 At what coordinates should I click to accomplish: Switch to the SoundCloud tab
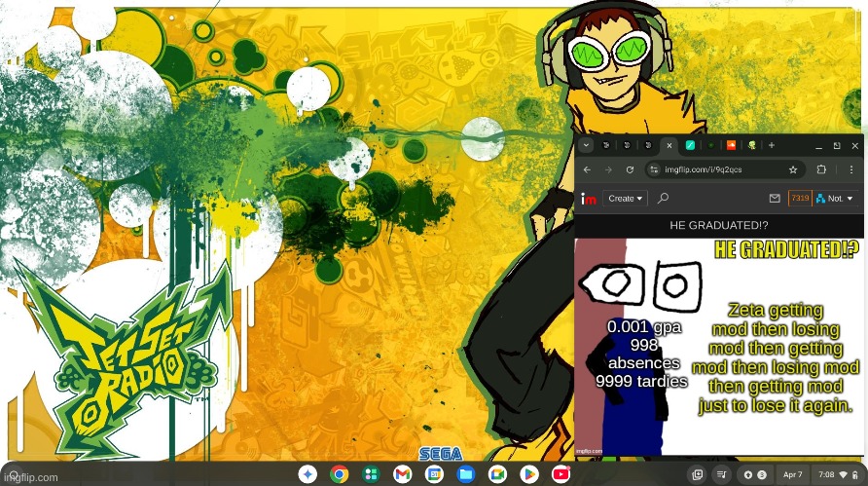click(x=731, y=145)
